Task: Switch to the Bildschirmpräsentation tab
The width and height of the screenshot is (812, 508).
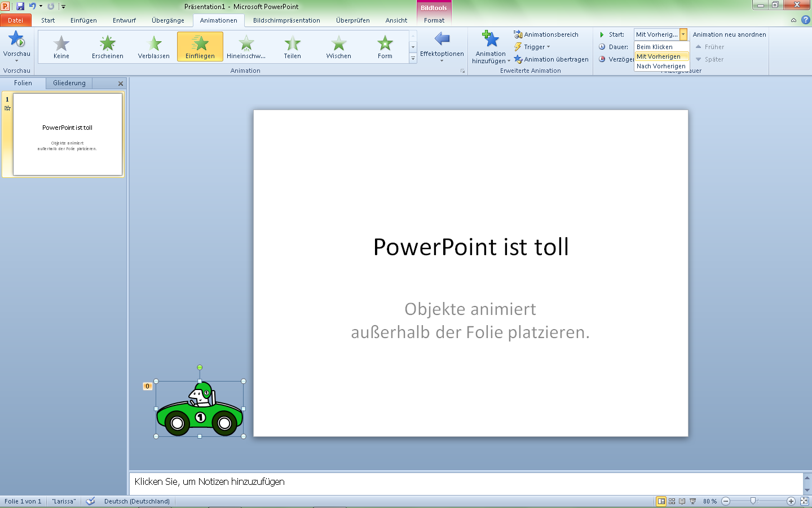Action: point(286,20)
